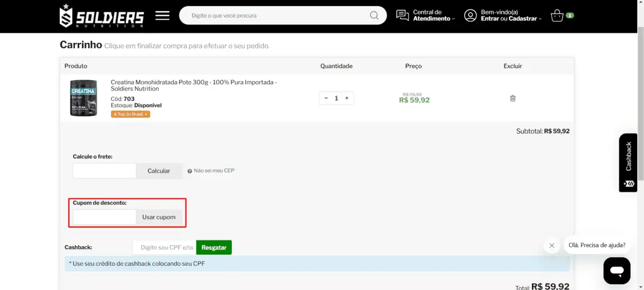Click the Central de Atendimento chat icon
644x290 pixels.
point(403,16)
